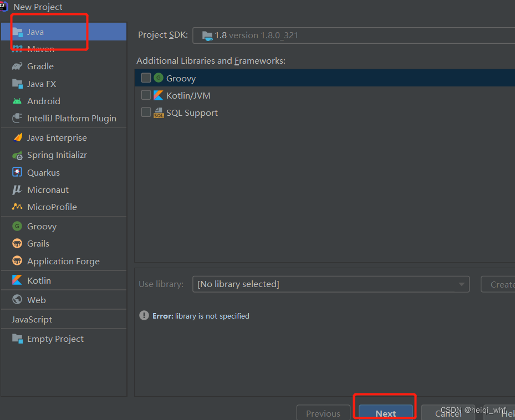Image resolution: width=515 pixels, height=420 pixels.
Task: Click the Micronaut mu icon
Action: click(17, 190)
